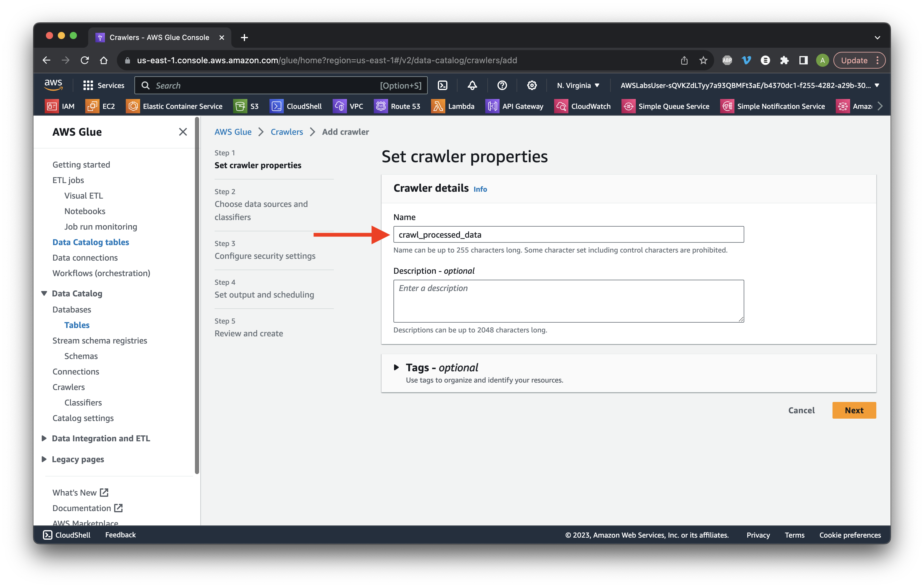Open the Chrome profile avatar

[822, 60]
